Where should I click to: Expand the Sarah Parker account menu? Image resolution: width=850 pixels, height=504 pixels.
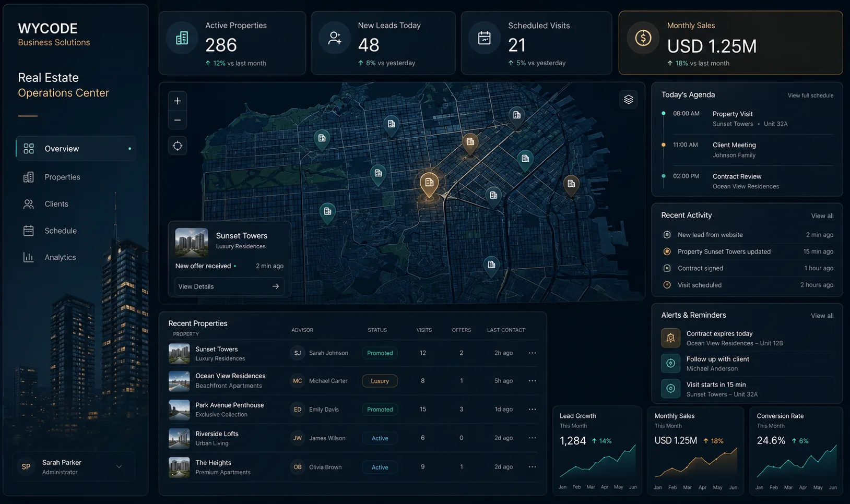coord(119,466)
